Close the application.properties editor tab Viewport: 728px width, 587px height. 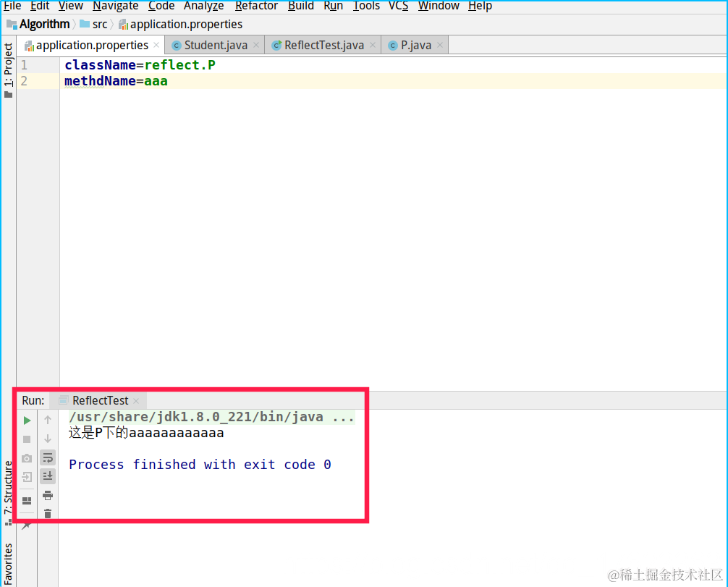tap(156, 45)
